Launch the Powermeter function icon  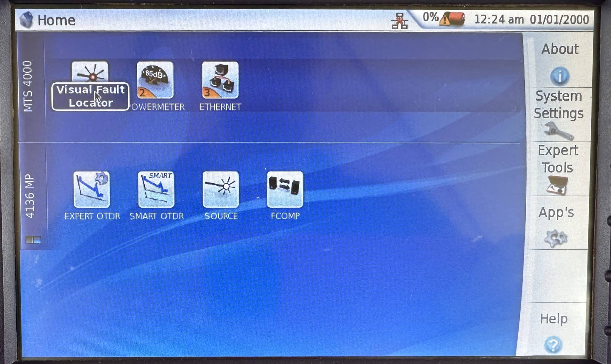[x=155, y=80]
